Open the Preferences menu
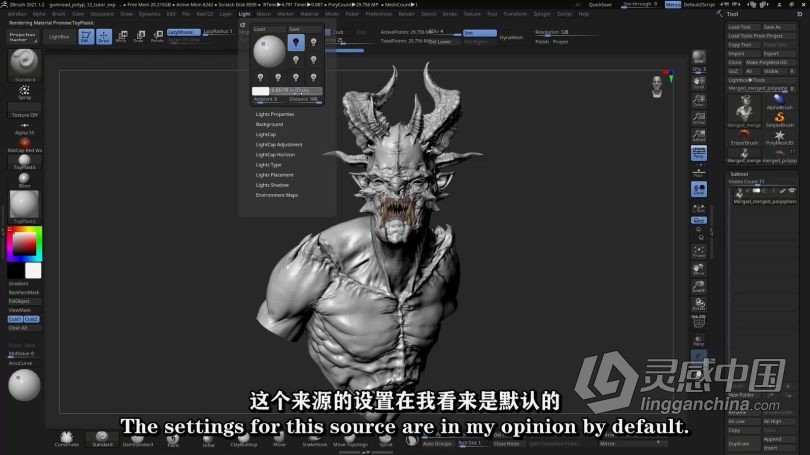810x455 pixels. click(x=379, y=14)
